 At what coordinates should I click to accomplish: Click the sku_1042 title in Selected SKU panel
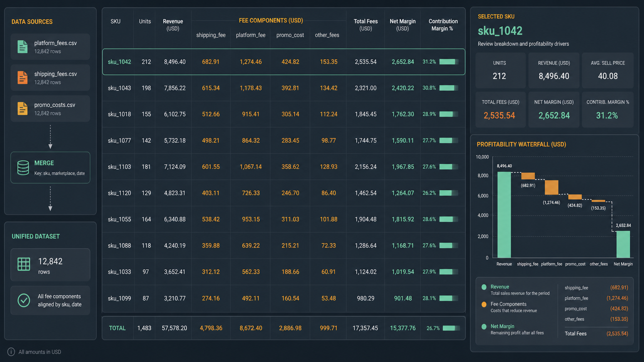pyautogui.click(x=500, y=31)
